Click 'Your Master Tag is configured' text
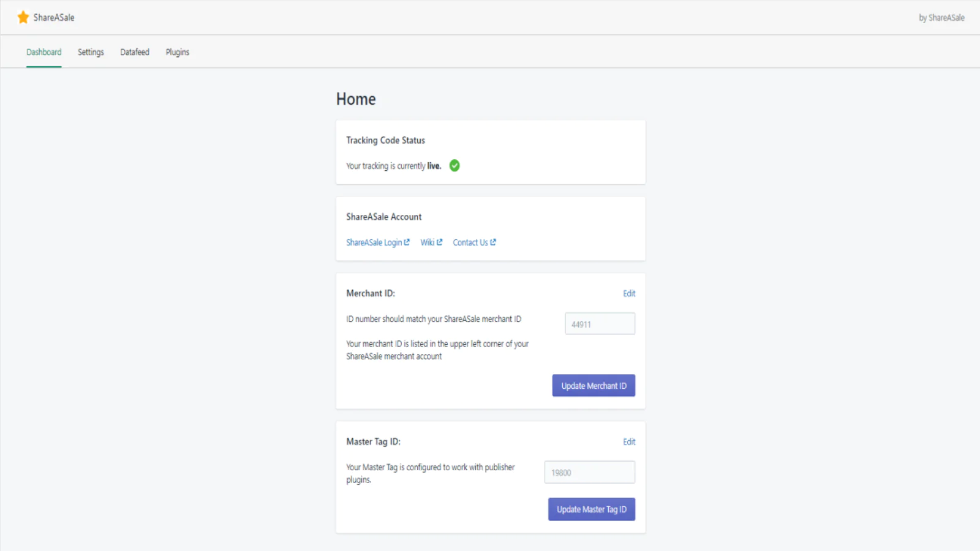The height and width of the screenshot is (551, 980). 430,473
